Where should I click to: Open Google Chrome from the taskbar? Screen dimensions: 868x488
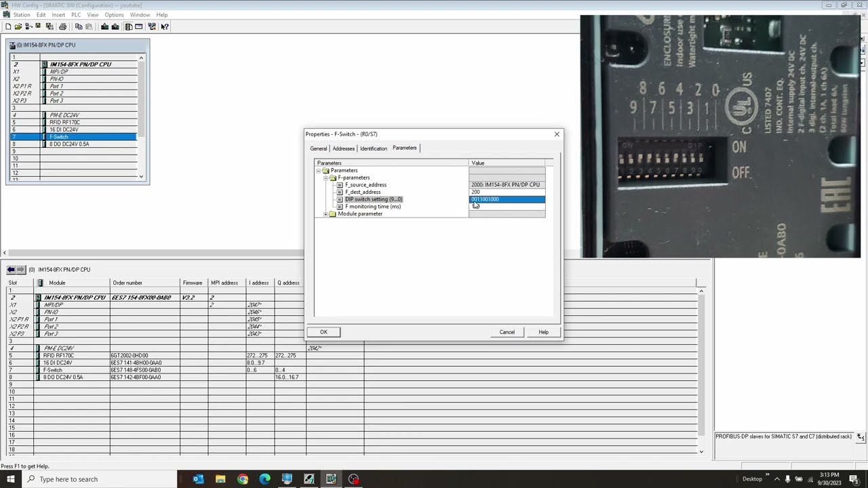coord(243,479)
